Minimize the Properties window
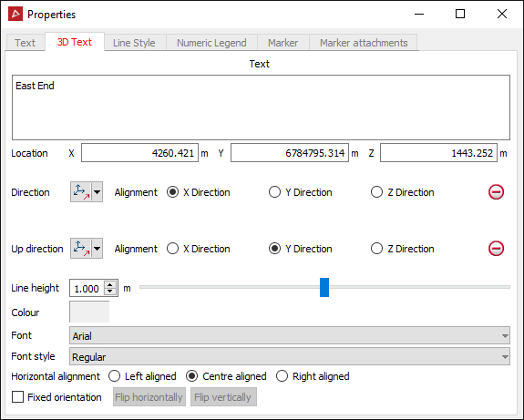 [x=419, y=14]
